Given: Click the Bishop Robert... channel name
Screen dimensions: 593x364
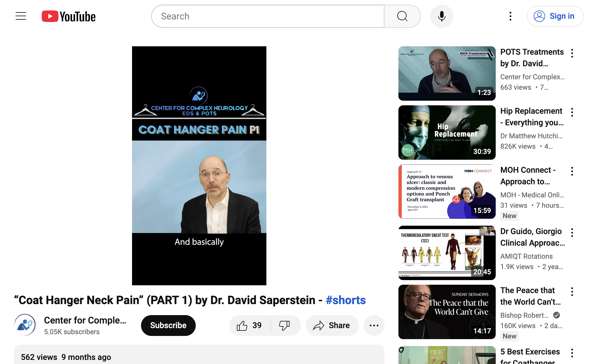Looking at the screenshot, I should [x=524, y=315].
